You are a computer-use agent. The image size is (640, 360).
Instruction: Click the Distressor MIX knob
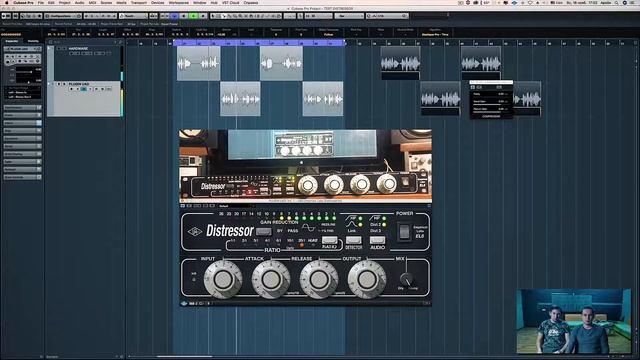[x=406, y=279]
